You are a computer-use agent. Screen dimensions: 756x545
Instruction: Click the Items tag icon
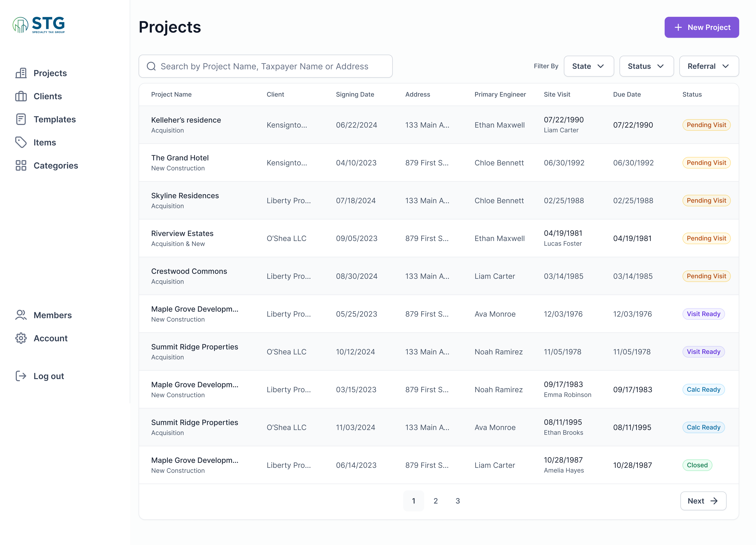(21, 142)
